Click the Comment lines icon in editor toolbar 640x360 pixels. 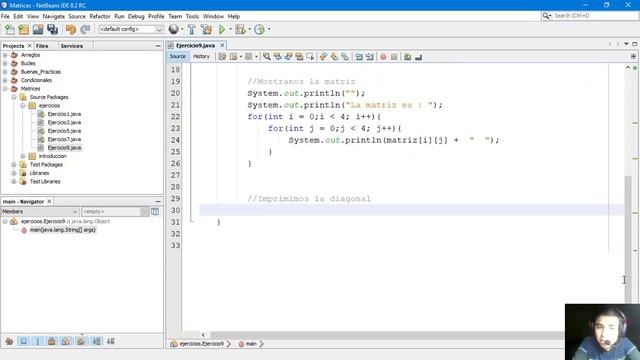pyautogui.click(x=407, y=57)
